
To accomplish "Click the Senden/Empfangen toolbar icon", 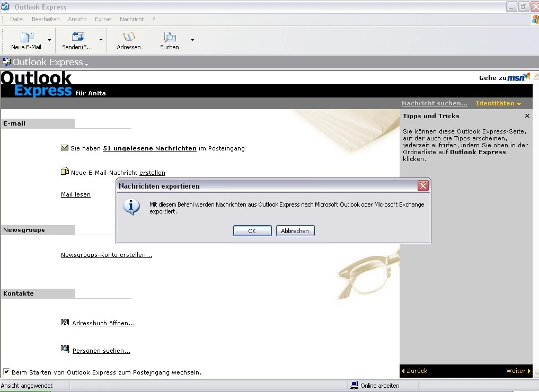I will tap(78, 37).
